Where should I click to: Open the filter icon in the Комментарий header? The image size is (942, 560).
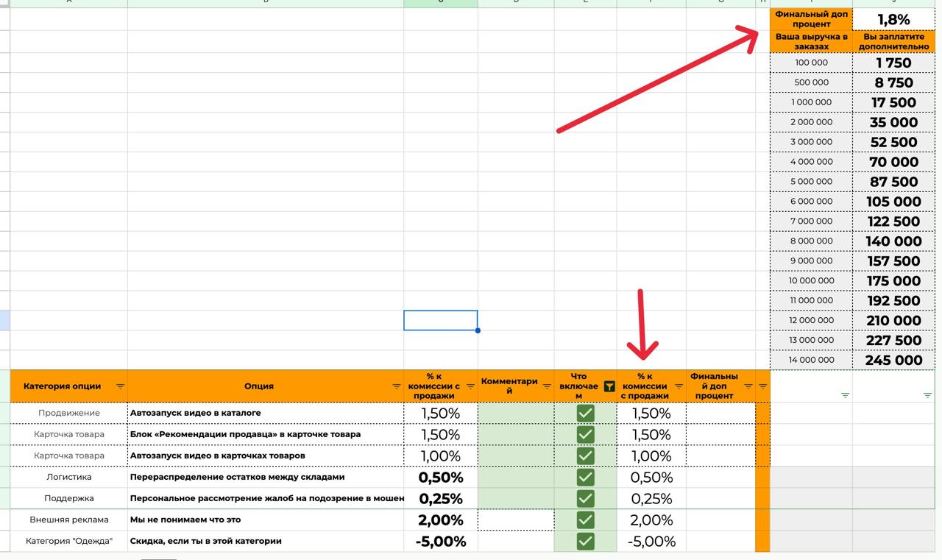tap(547, 386)
